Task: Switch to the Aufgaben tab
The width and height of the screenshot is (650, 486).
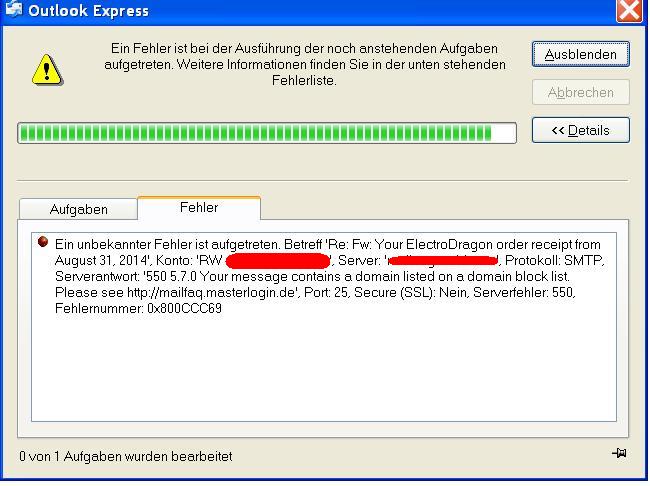Action: click(x=78, y=209)
